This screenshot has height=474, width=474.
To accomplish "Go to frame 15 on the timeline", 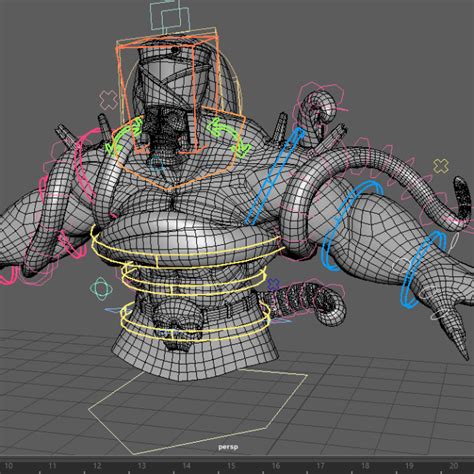I will [231, 466].
